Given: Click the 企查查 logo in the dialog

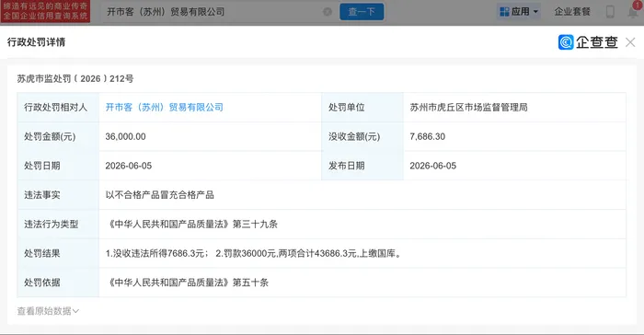Looking at the screenshot, I should 588,42.
